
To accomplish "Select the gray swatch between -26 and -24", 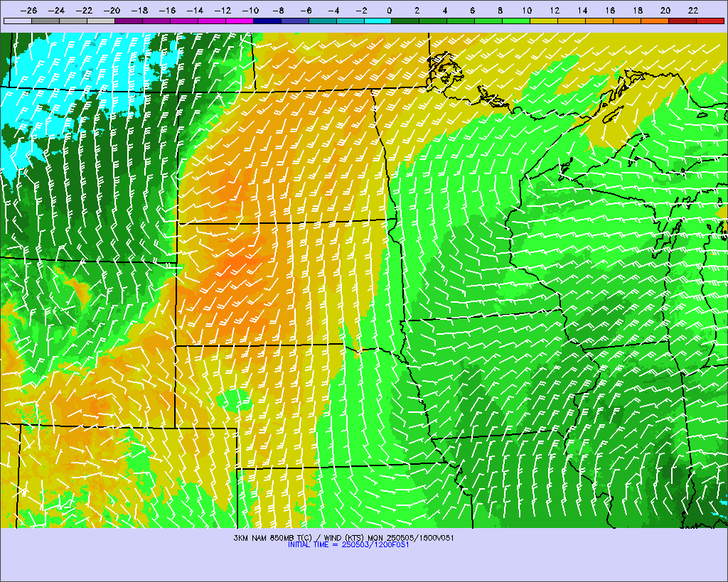I will click(45, 21).
